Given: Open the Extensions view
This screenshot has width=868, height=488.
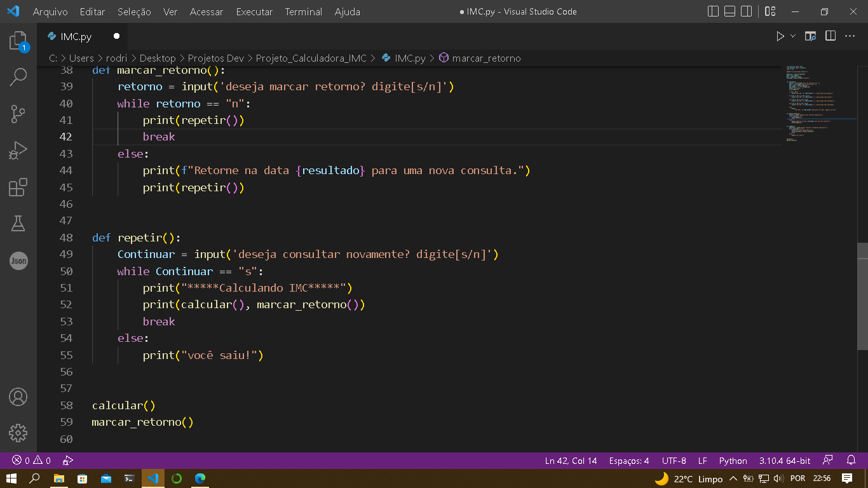Looking at the screenshot, I should coord(18,187).
